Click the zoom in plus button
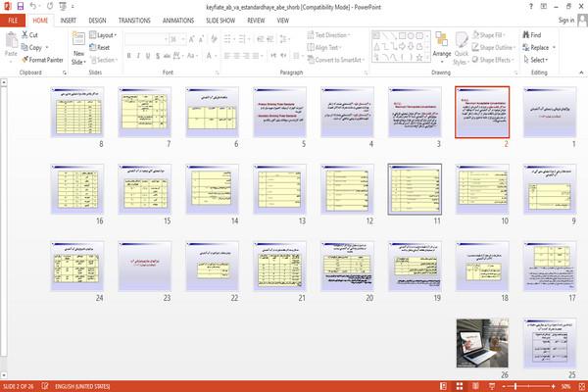This screenshot has height=392, width=588. point(554,386)
